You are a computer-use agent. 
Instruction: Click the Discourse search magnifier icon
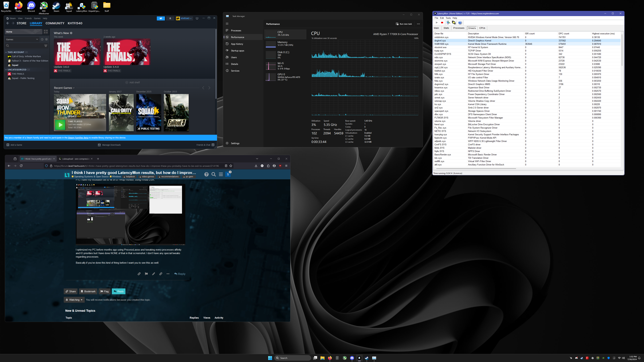213,174
